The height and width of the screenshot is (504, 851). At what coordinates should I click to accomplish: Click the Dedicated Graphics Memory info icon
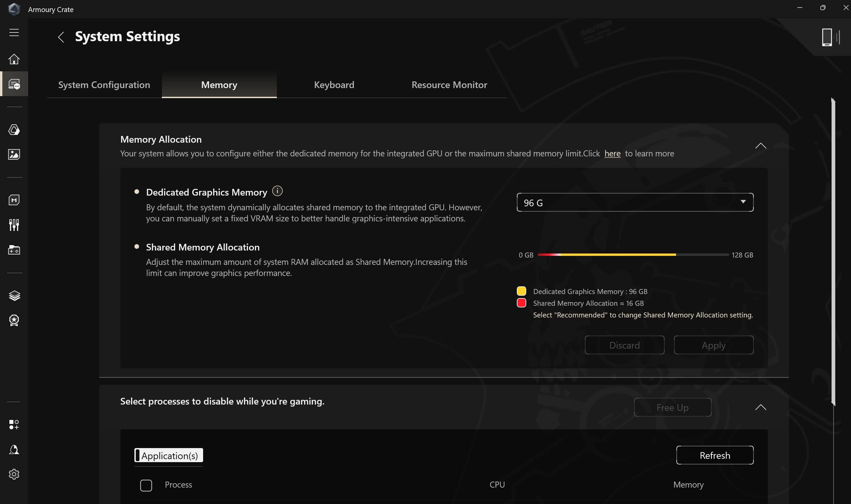278,191
